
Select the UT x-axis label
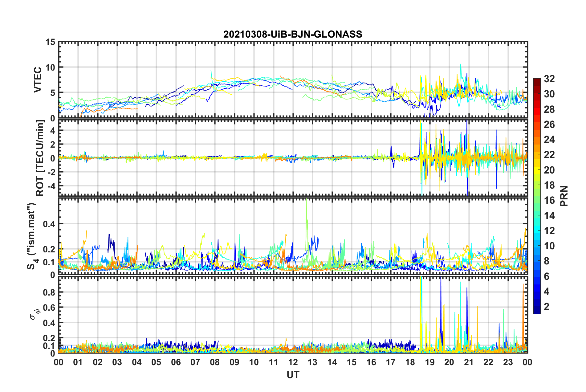[x=293, y=375]
